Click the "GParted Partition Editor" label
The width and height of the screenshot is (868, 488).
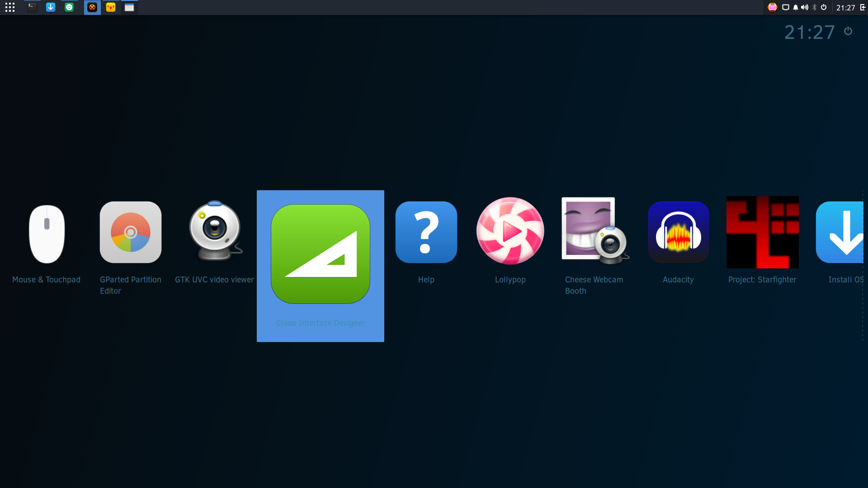point(131,285)
